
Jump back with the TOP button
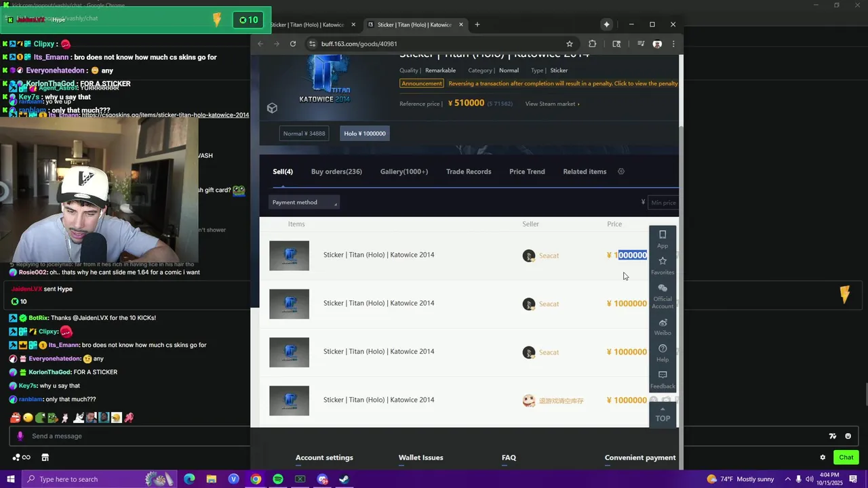[x=663, y=414]
